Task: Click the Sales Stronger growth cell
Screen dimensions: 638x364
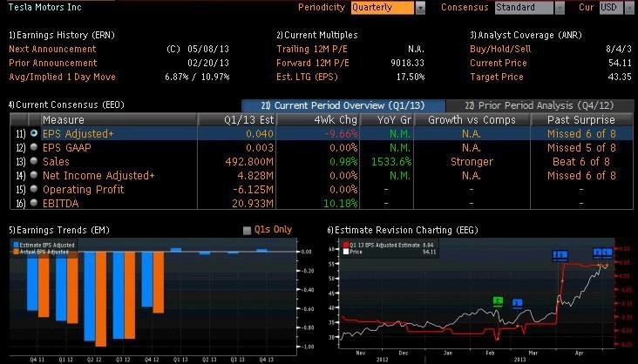Action: pos(472,161)
